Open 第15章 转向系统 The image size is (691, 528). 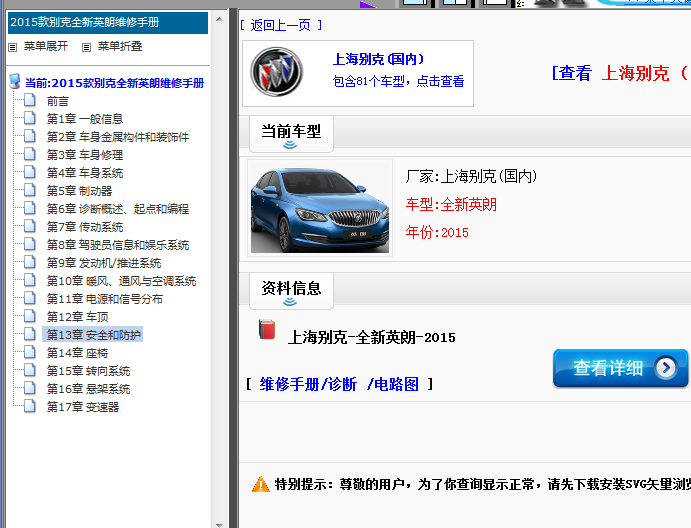89,371
